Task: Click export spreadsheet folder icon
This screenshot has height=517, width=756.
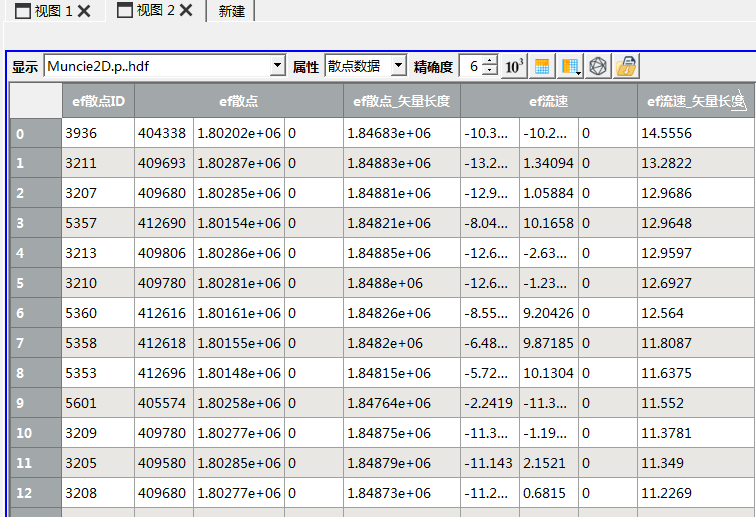Action: (x=626, y=66)
